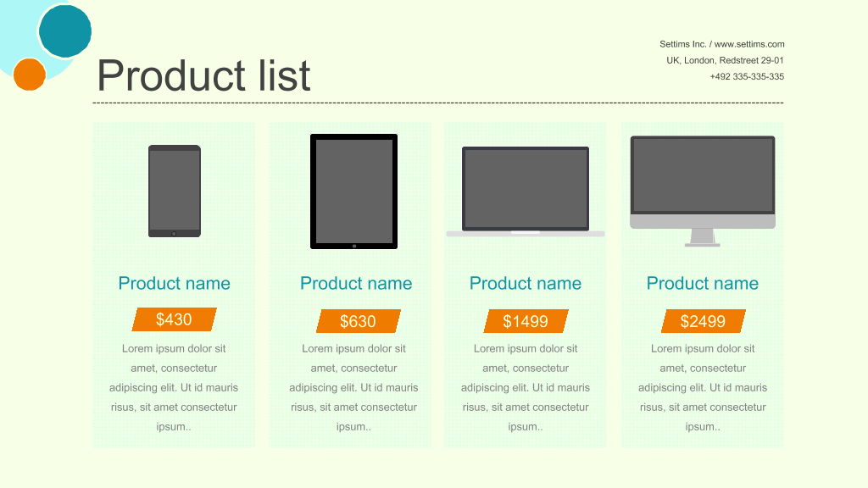Click the teal circle logo

coord(65,31)
